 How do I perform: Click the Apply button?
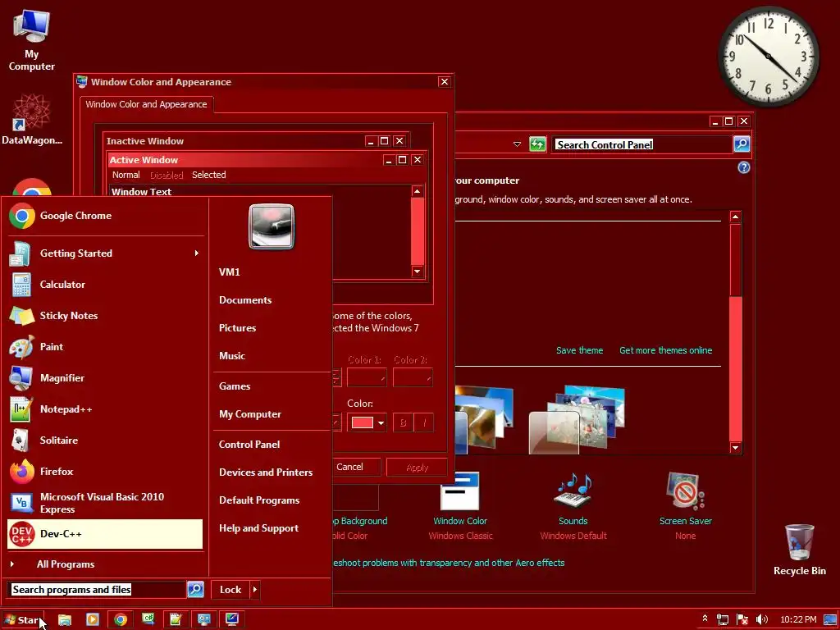417,467
